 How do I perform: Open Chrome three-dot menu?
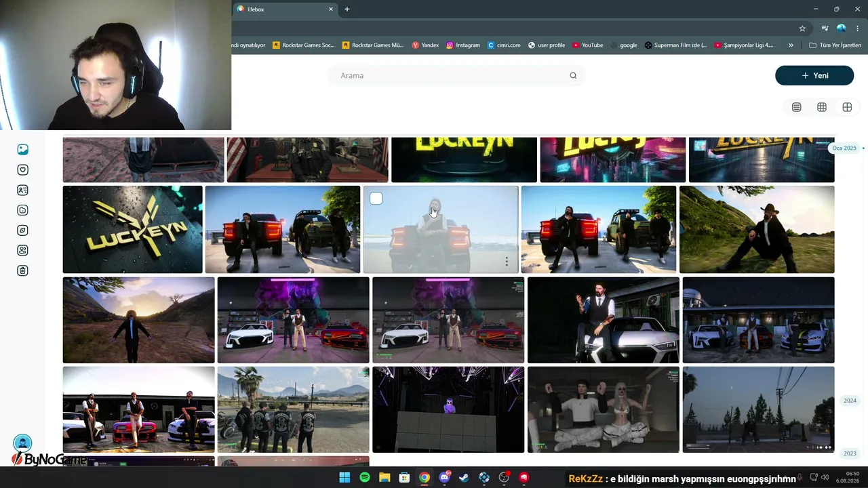coord(858,28)
